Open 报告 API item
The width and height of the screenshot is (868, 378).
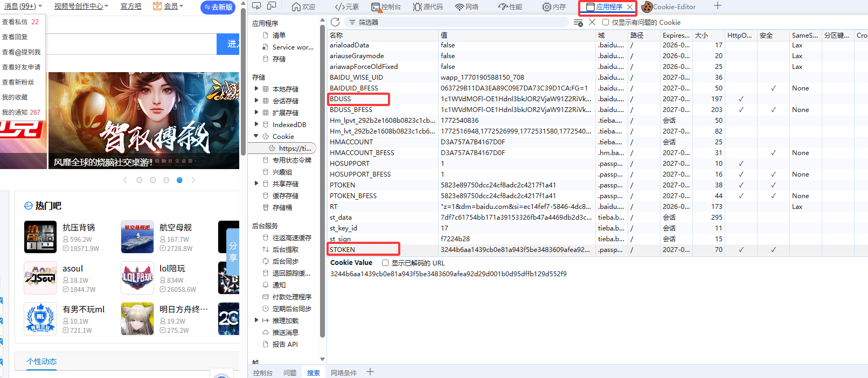(284, 344)
